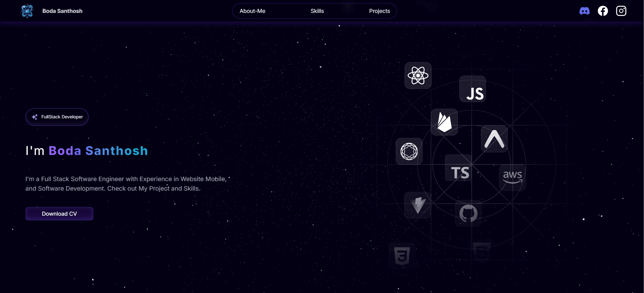Click the circular sphere tech icon
Screen dimensions: 644x293
tap(409, 151)
